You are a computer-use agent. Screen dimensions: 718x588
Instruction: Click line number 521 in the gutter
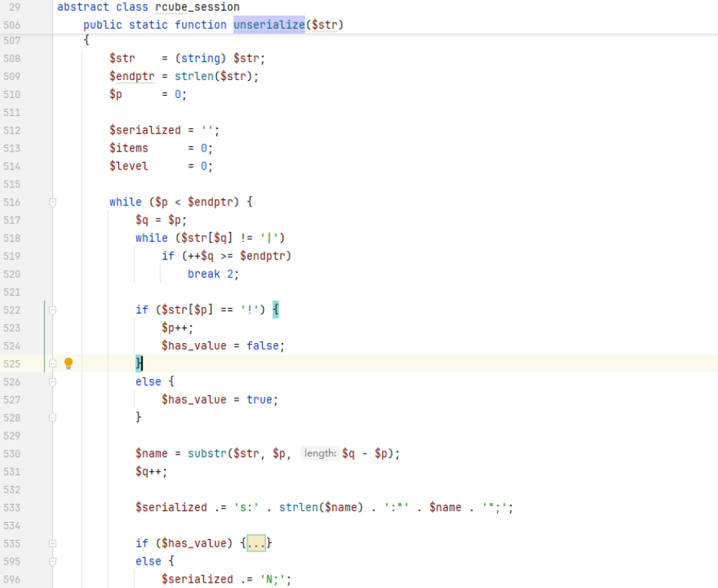pos(12,292)
